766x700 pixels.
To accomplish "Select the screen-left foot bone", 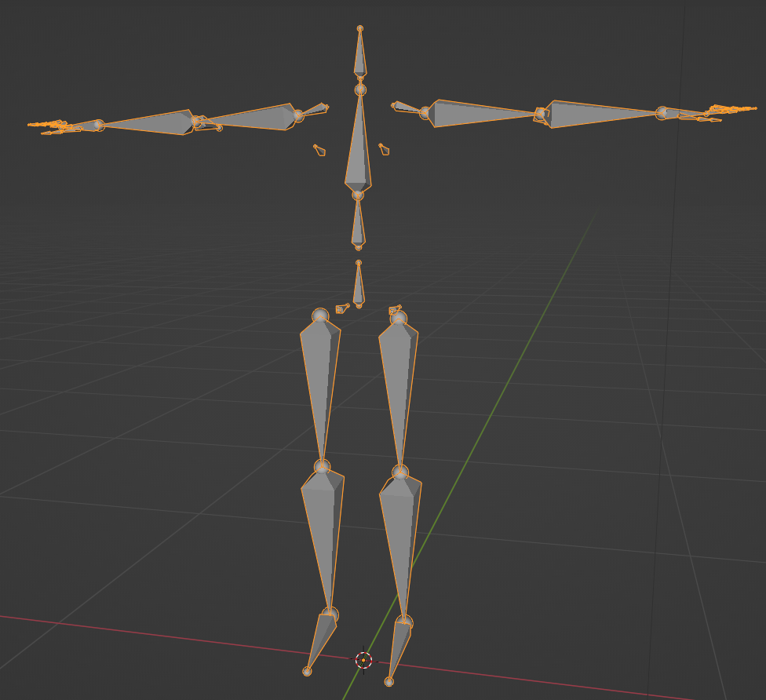I will (321, 643).
